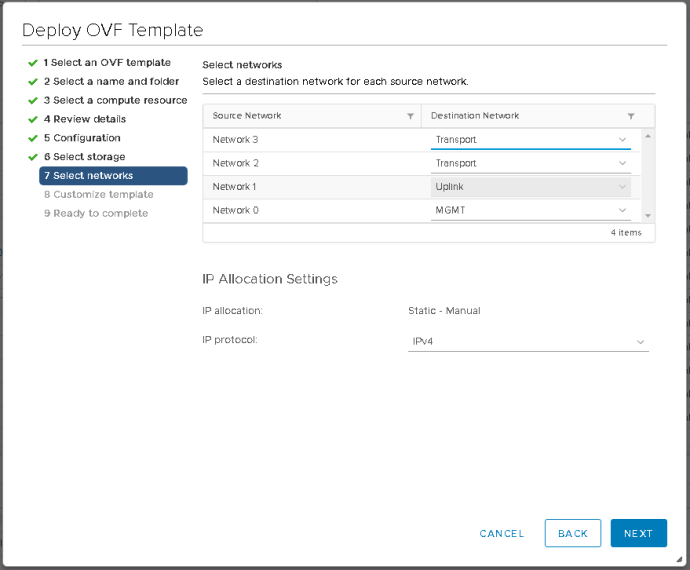Click the BACK button
Screen dimensions: 690x570
pos(573,533)
